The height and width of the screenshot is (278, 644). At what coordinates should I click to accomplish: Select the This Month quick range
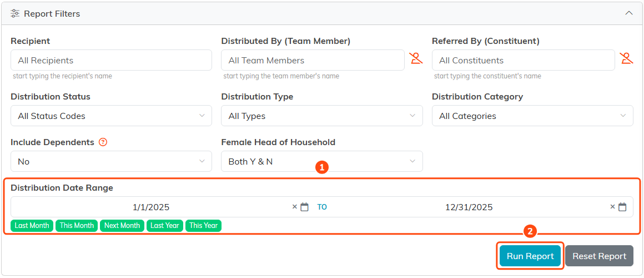tap(77, 226)
